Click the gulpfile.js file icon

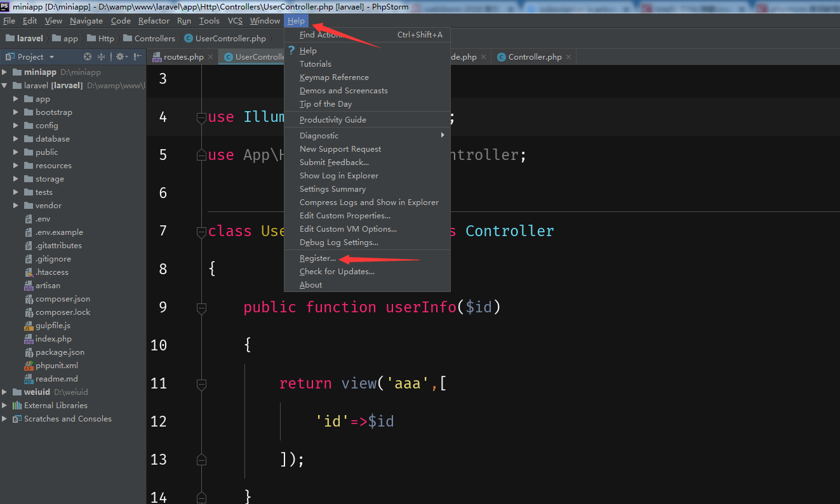[29, 326]
